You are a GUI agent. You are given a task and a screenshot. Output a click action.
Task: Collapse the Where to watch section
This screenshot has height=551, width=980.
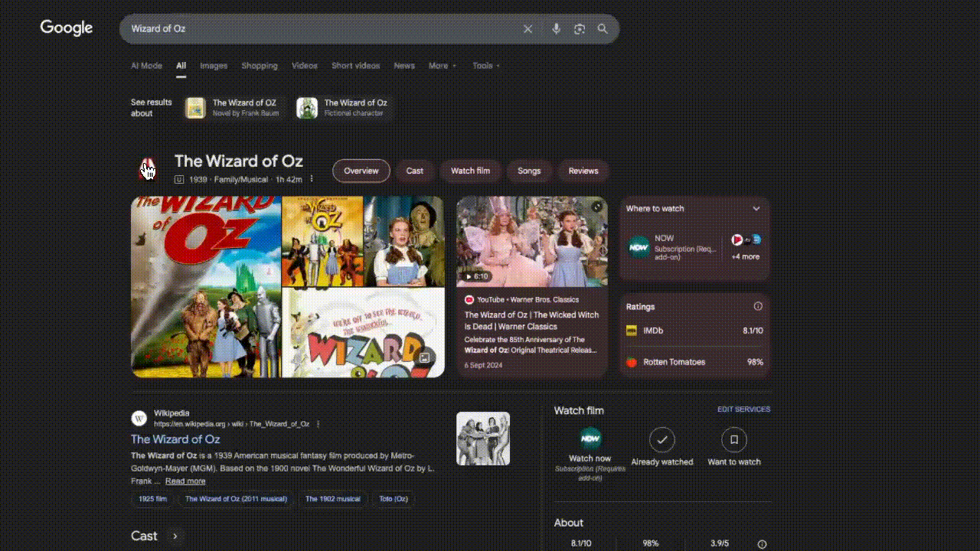(756, 208)
